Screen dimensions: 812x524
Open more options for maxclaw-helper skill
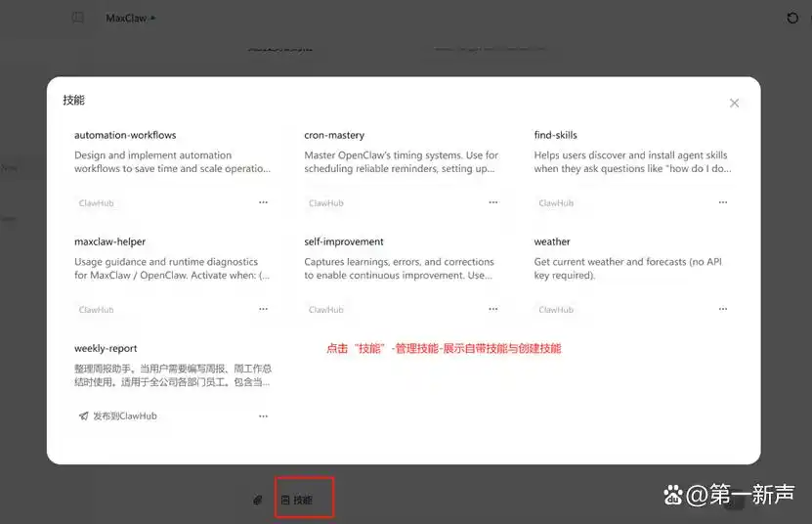(263, 309)
